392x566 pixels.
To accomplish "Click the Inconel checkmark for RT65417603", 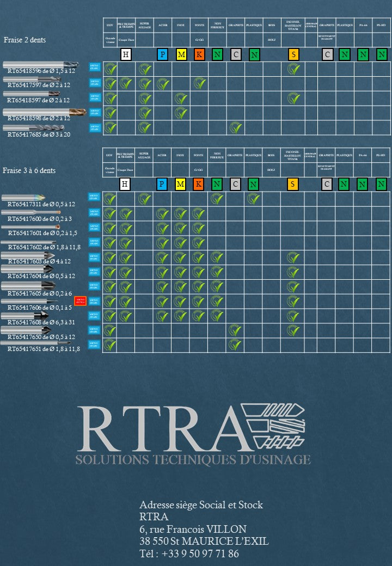I will [292, 257].
